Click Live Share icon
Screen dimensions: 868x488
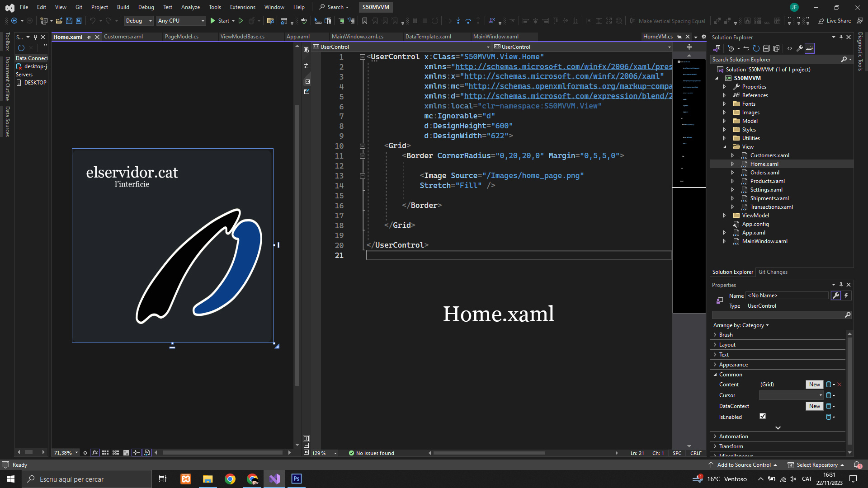point(821,21)
